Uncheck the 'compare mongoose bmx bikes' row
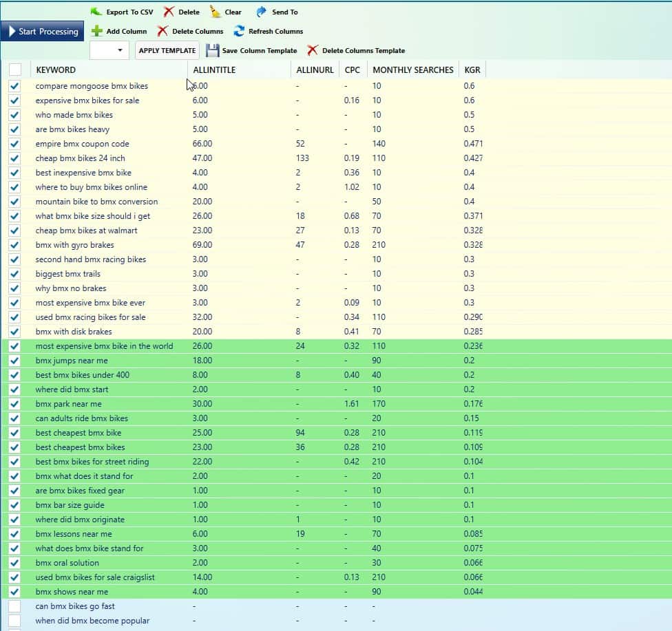 click(14, 86)
